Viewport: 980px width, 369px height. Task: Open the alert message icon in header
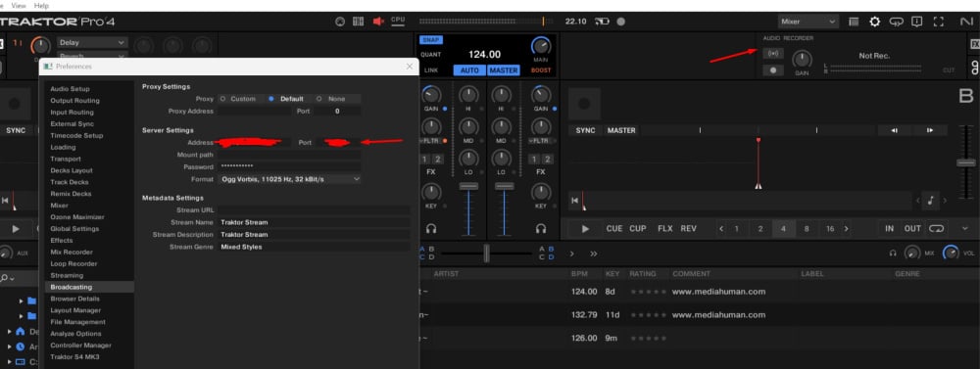[x=917, y=22]
